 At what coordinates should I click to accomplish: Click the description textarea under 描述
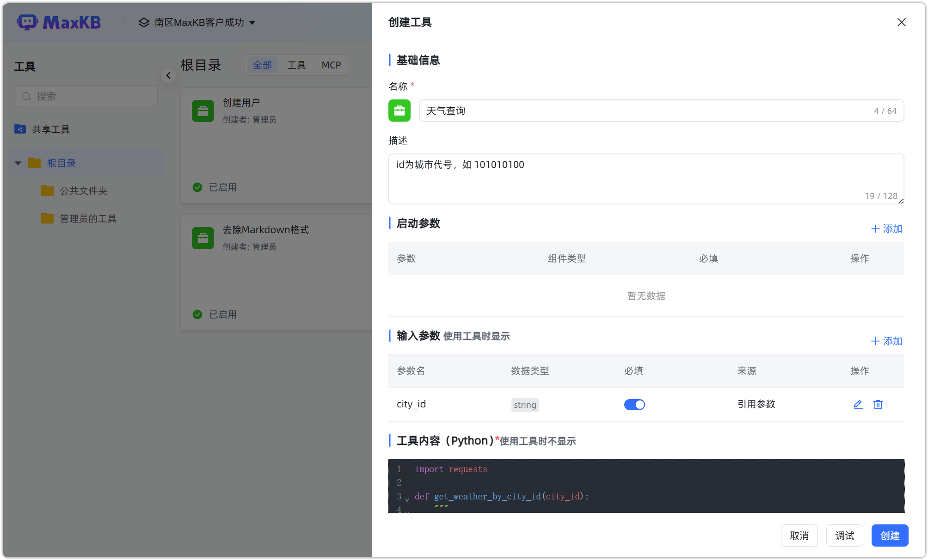[645, 179]
